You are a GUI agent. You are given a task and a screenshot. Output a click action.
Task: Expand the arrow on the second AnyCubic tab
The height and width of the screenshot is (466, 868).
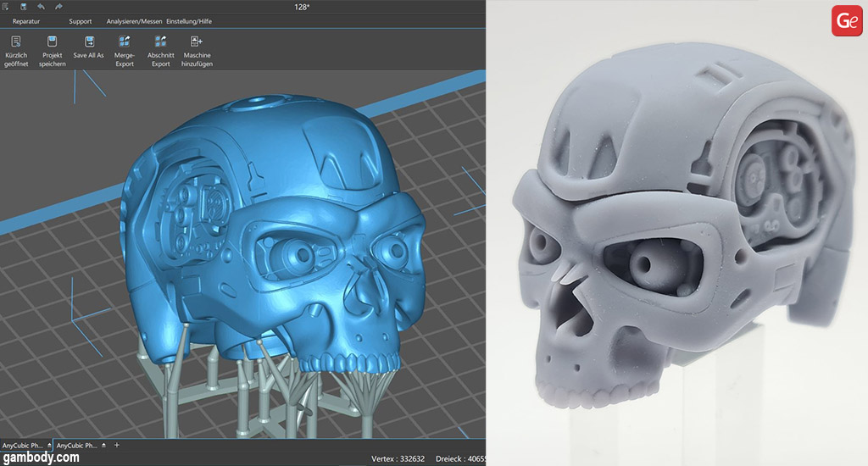(x=103, y=445)
